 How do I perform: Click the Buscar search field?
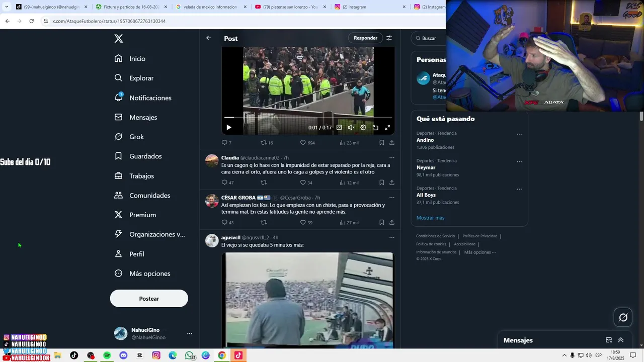pos(429,38)
